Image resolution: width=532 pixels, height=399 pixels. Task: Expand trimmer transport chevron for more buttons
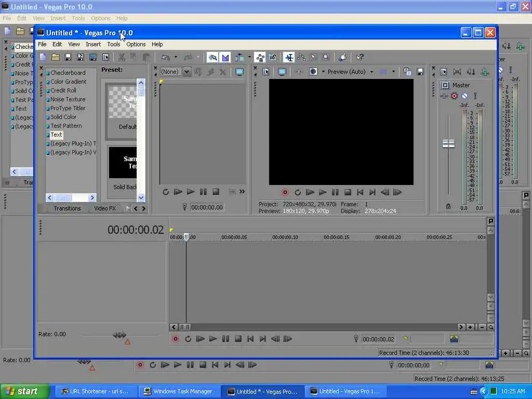pos(242,192)
